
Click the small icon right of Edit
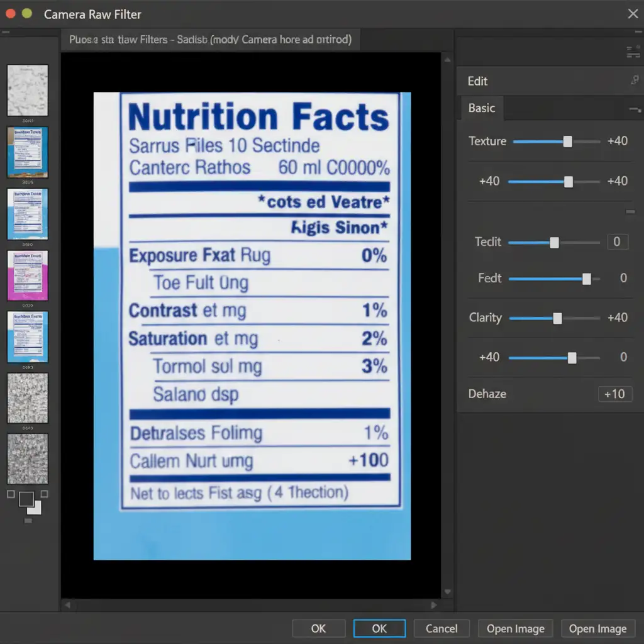tap(634, 80)
